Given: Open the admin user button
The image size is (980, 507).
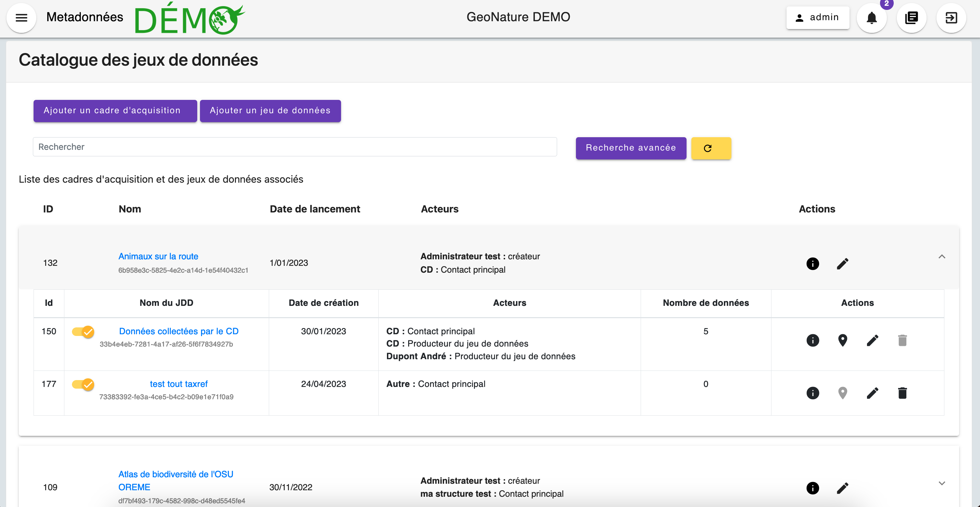Looking at the screenshot, I should (818, 17).
